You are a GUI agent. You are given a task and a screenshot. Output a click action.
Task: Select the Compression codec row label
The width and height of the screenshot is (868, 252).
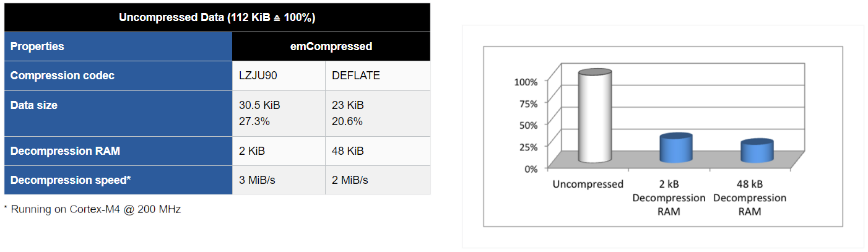(118, 76)
